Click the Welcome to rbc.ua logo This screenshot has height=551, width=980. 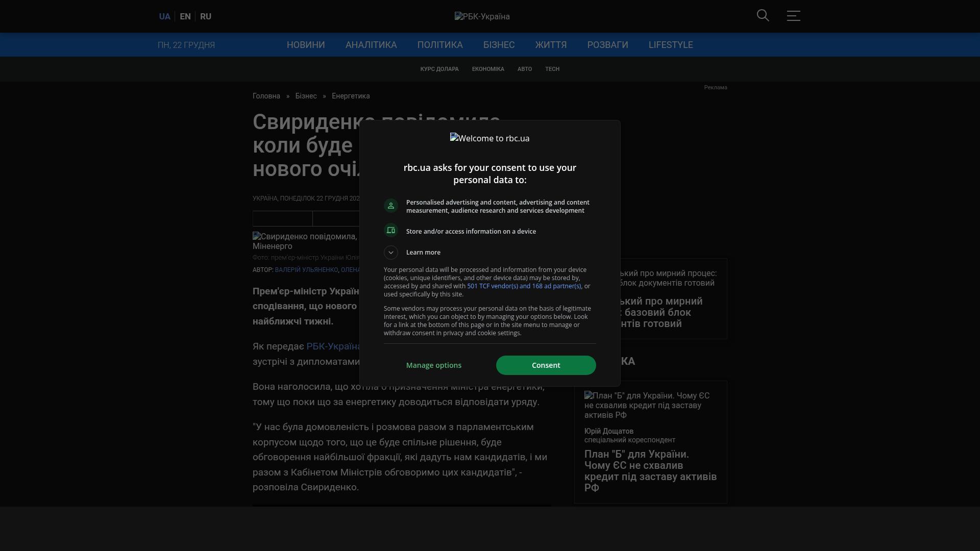tap(489, 138)
